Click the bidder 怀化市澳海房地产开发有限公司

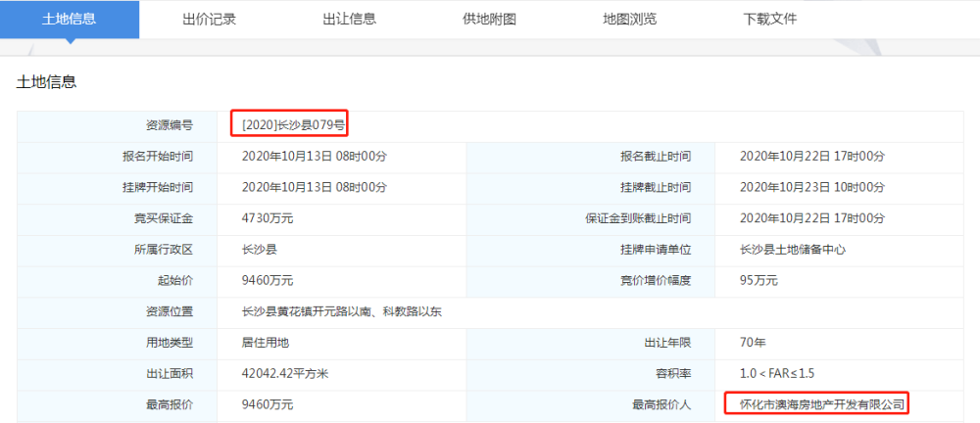pos(822,404)
